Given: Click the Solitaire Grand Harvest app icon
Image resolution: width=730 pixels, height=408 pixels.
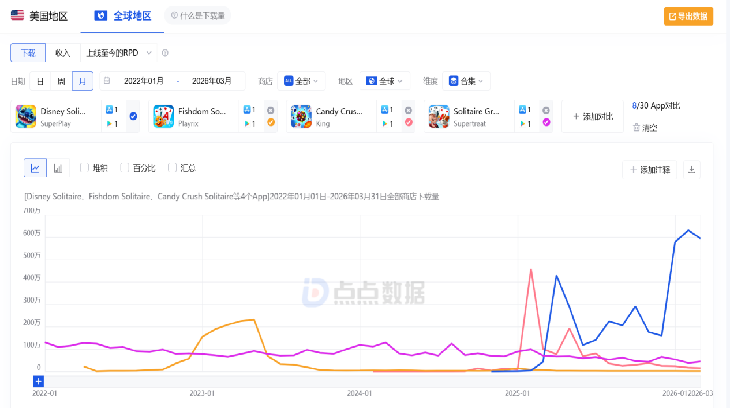Looking at the screenshot, I should 439,116.
